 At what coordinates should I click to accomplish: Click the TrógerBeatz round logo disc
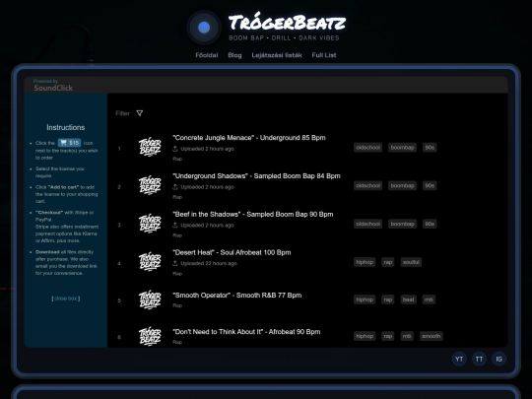(x=204, y=28)
